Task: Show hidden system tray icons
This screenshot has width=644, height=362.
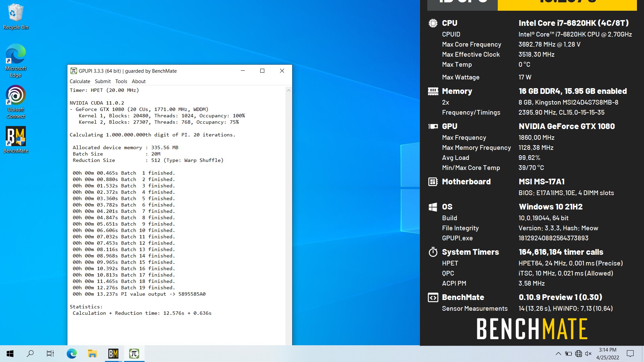Action: (x=558, y=354)
